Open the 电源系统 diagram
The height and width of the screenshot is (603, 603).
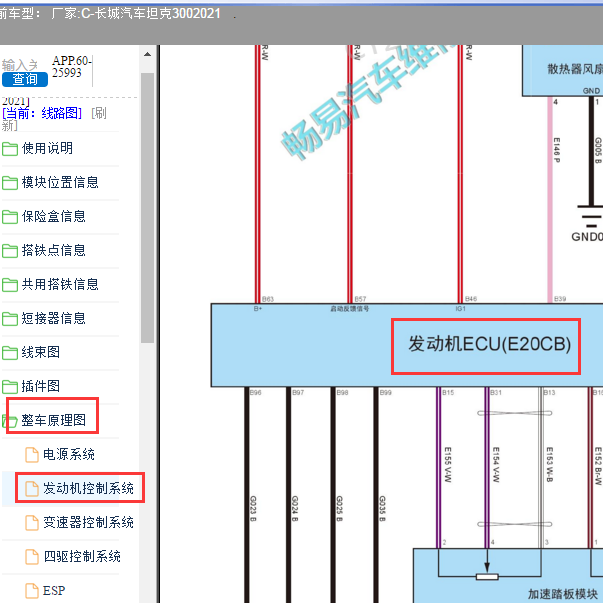(x=68, y=454)
